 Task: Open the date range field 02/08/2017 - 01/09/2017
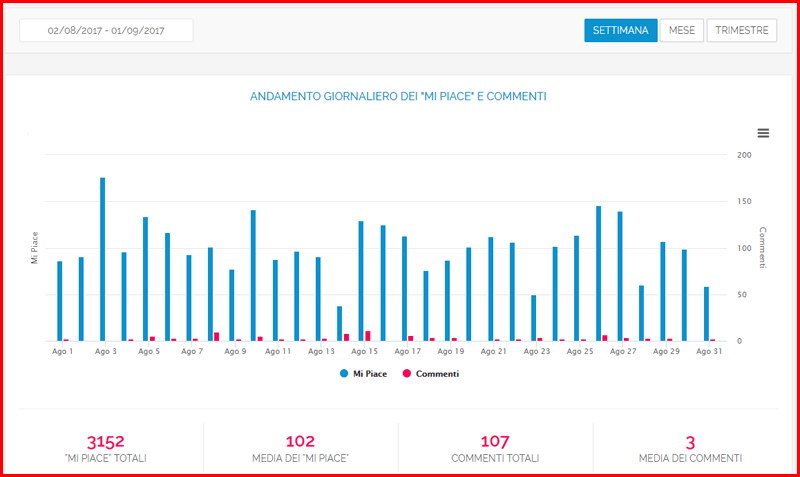[x=106, y=31]
